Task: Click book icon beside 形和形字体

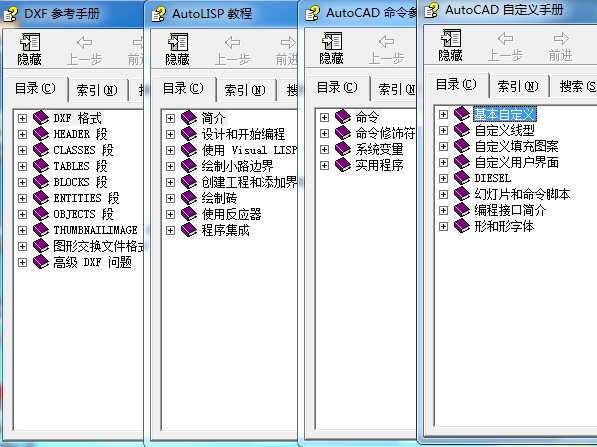Action: coord(462,226)
